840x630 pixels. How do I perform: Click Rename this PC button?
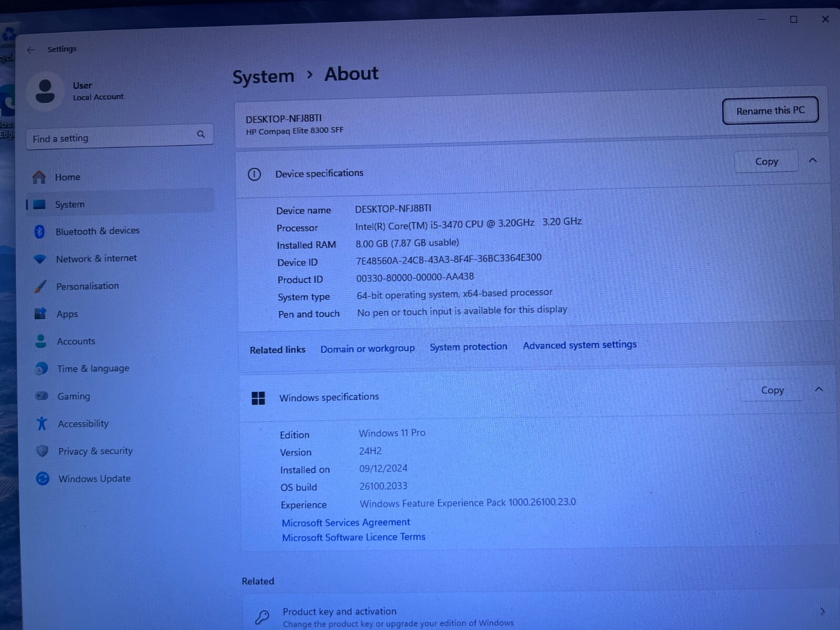tap(770, 111)
